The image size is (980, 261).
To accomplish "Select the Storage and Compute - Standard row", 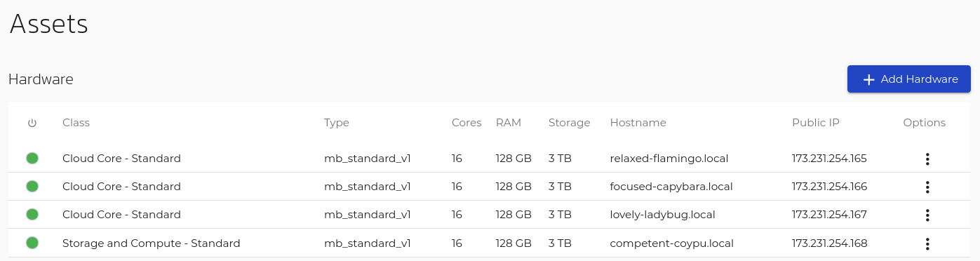I will 490,243.
